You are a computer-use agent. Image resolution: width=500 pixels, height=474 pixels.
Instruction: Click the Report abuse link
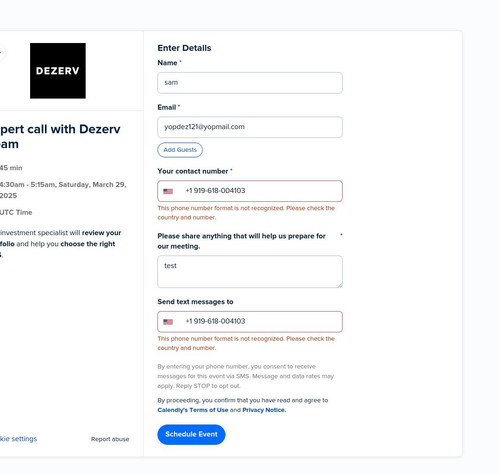coord(110,439)
